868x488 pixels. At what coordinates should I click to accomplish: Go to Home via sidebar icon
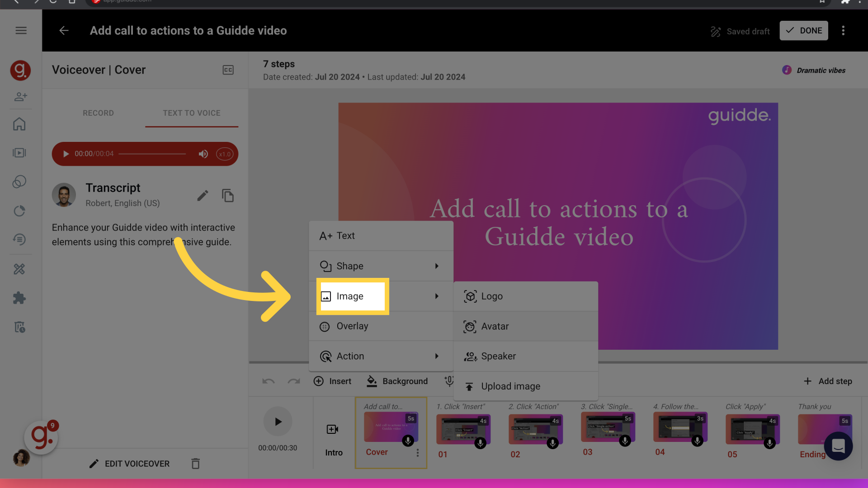point(19,124)
